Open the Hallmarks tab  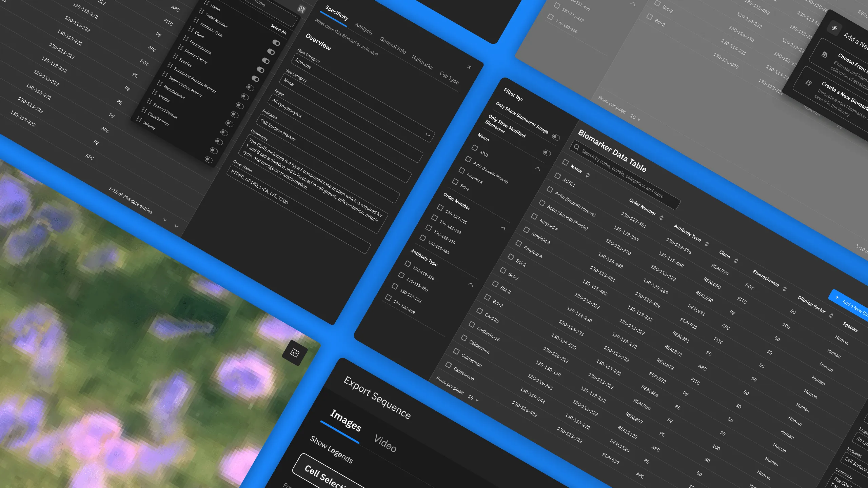tap(422, 62)
